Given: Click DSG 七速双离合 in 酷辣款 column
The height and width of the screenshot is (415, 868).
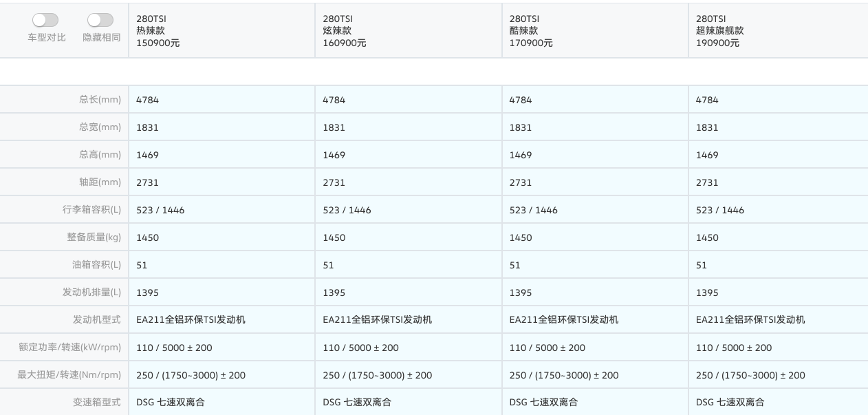Looking at the screenshot, I should click(543, 403).
